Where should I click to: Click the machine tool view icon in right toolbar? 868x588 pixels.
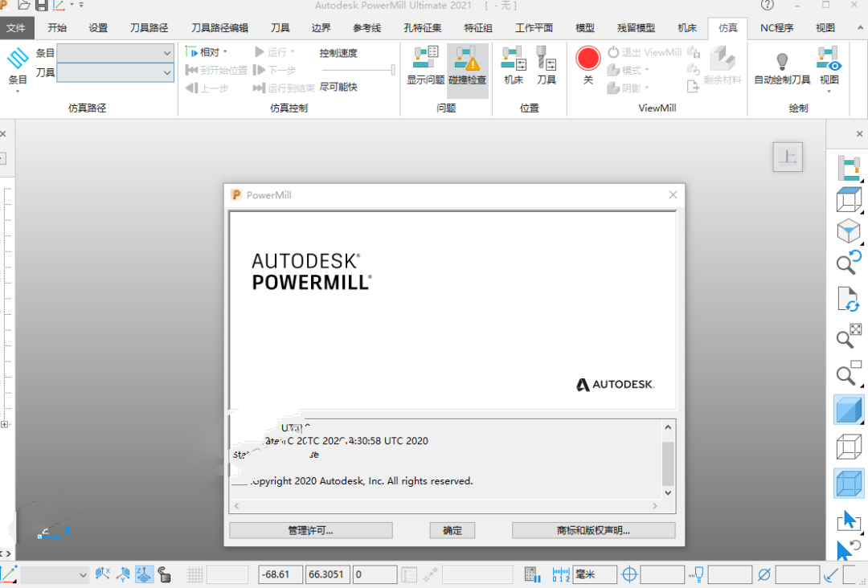tap(849, 168)
